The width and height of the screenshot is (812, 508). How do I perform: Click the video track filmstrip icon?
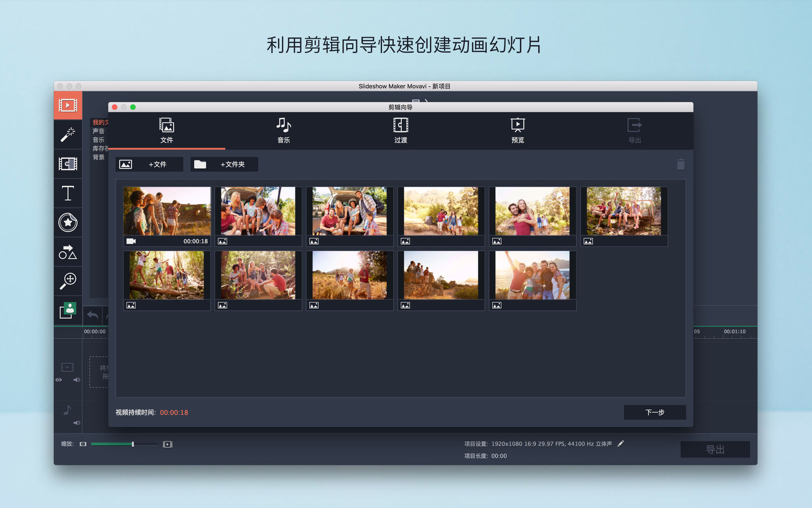67,367
